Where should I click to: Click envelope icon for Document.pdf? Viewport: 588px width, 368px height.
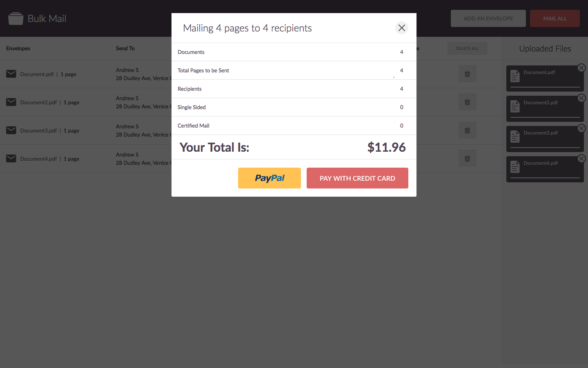(11, 74)
